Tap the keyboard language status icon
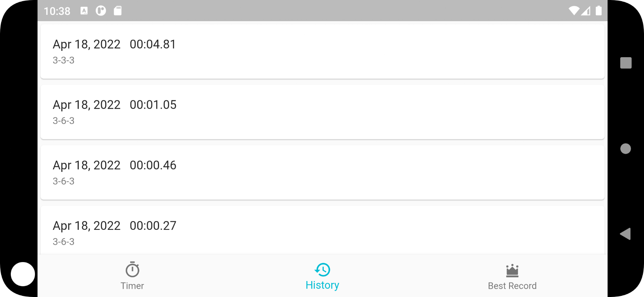The width and height of the screenshot is (644, 297). [84, 11]
